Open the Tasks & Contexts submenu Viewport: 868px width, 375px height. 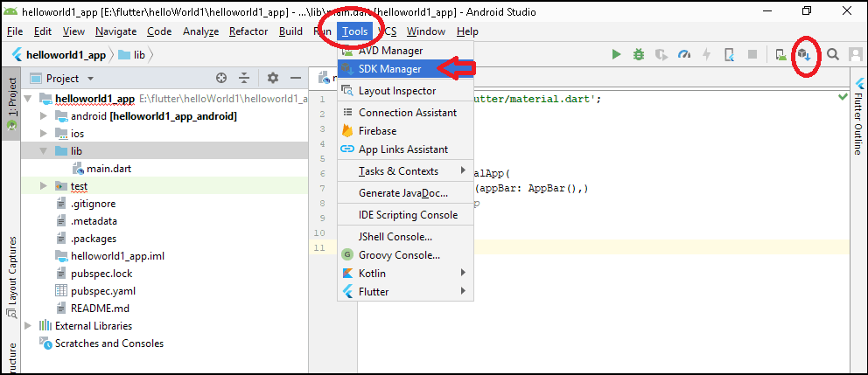tap(405, 171)
